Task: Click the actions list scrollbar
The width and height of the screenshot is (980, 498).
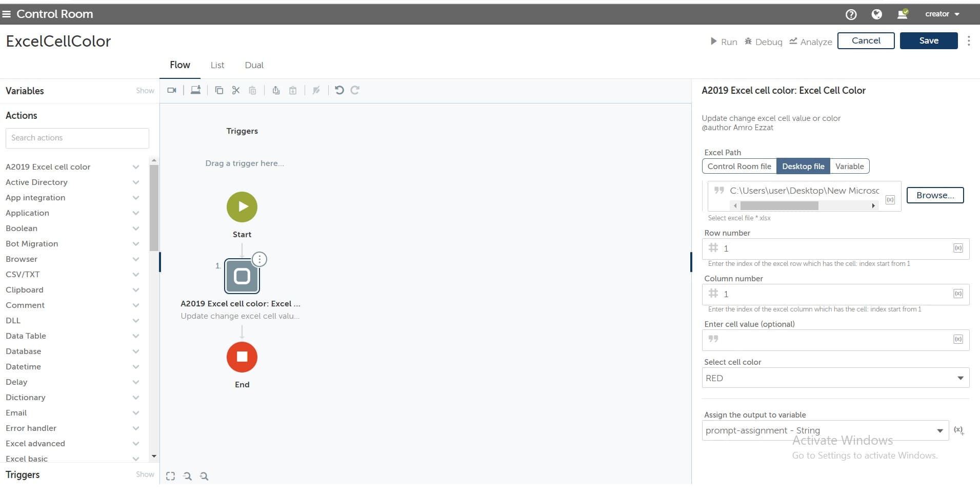Action: tap(154, 208)
